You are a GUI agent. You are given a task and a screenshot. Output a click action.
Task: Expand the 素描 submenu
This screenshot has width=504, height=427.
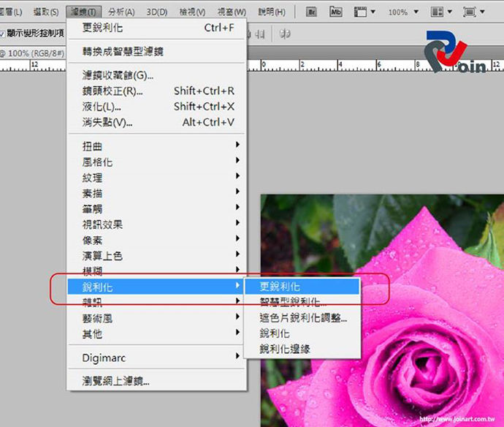click(156, 193)
